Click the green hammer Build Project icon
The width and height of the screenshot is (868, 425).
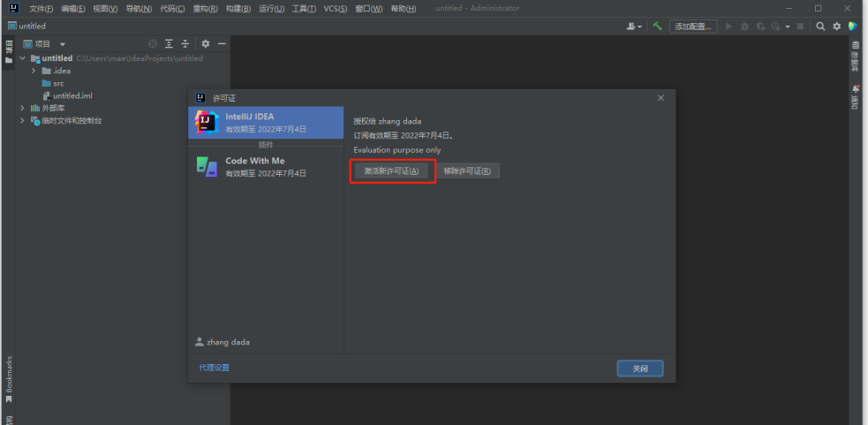click(657, 26)
